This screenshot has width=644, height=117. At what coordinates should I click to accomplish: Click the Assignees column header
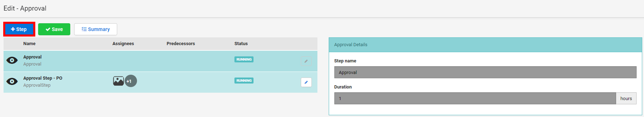pos(123,44)
